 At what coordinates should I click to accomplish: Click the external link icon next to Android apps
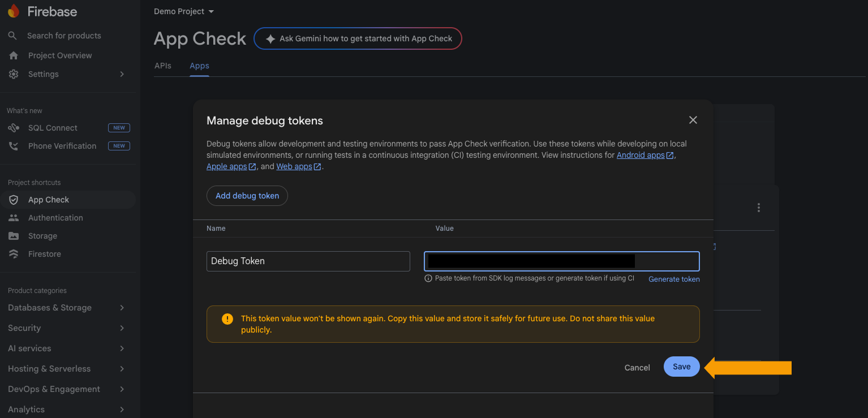click(x=670, y=156)
